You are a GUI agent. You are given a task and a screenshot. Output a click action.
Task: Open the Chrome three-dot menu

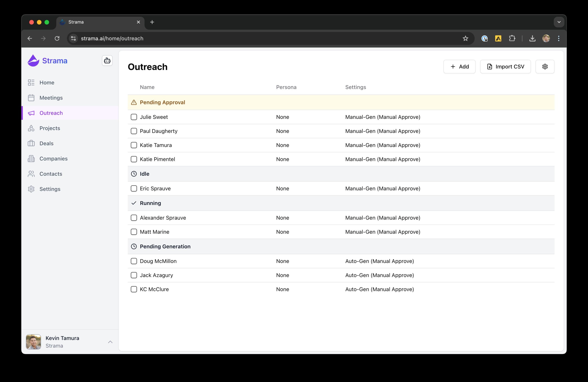[x=559, y=38]
